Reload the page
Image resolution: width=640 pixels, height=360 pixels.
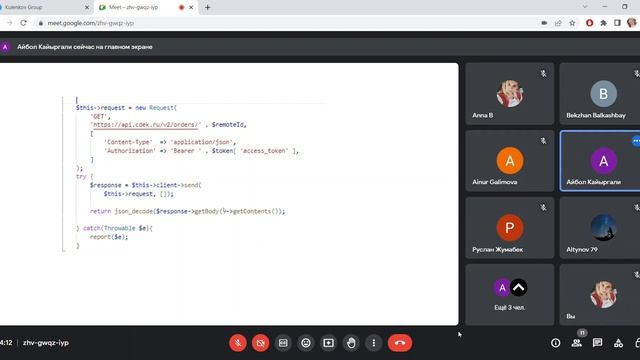24,23
